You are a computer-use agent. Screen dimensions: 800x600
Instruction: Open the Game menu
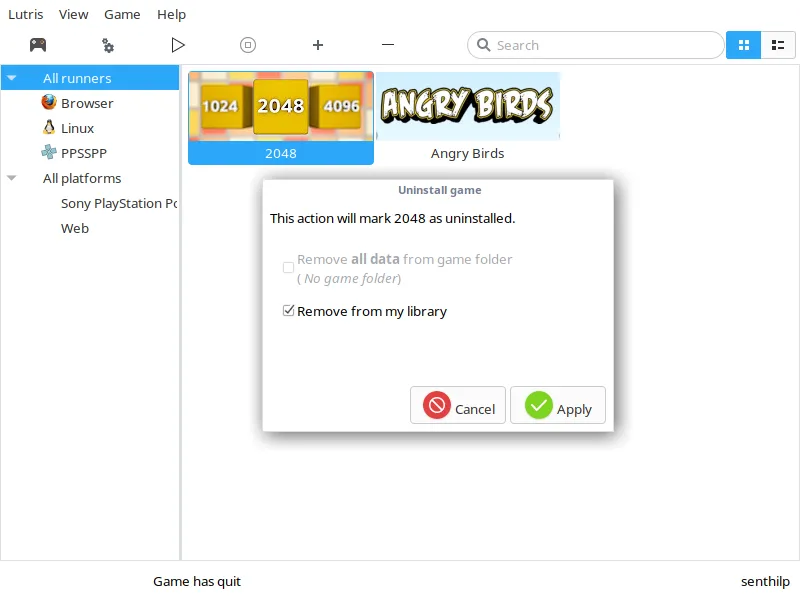(x=122, y=15)
